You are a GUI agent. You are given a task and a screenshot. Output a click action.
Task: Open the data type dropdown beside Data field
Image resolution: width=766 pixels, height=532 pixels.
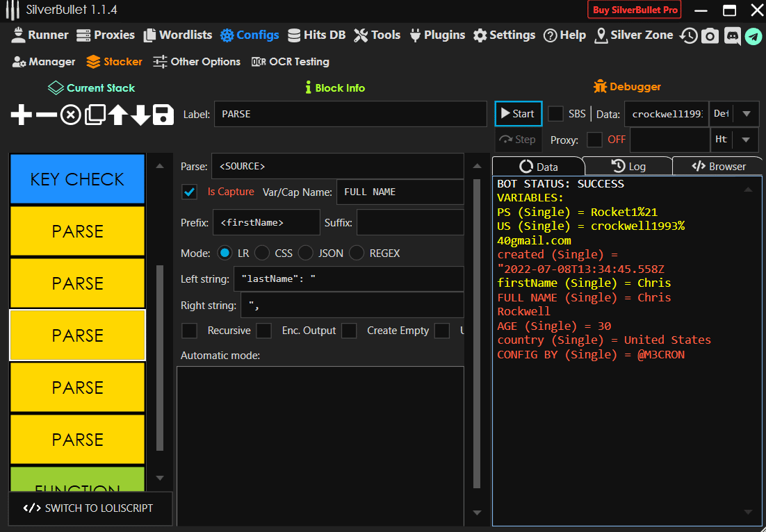click(x=747, y=114)
